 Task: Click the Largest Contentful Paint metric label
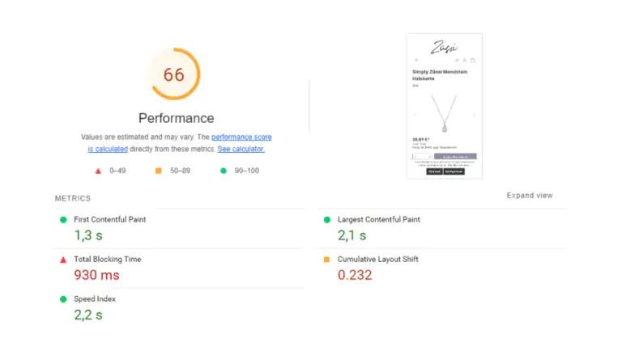coord(379,220)
